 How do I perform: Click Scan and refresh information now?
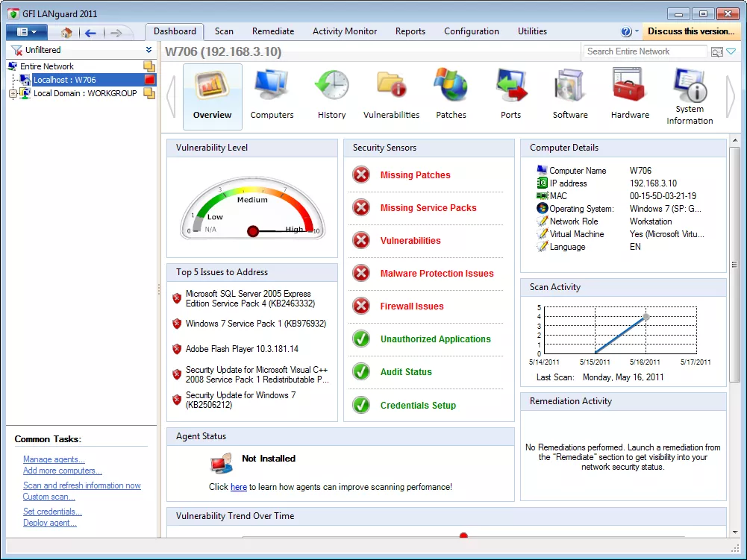[82, 485]
